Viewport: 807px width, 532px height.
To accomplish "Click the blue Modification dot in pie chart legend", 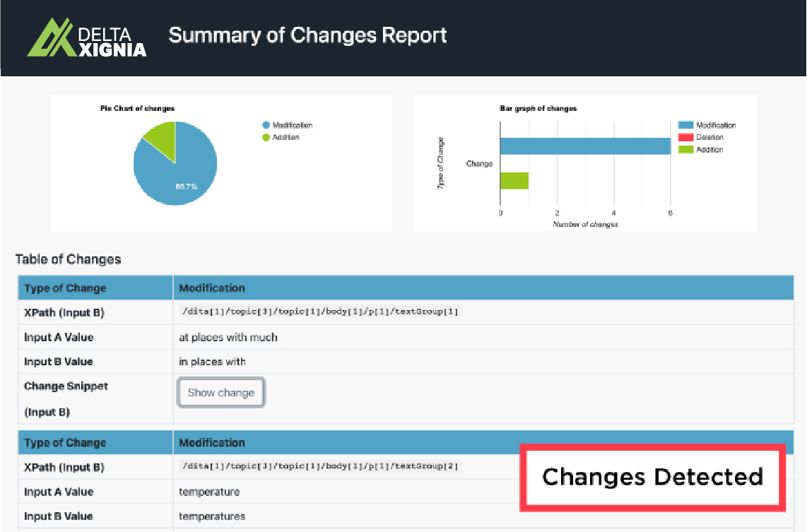I will (266, 125).
